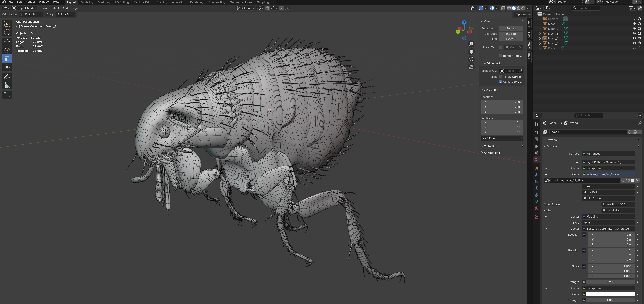
Task: Click the Focal Length 50 mm field
Action: point(511,29)
